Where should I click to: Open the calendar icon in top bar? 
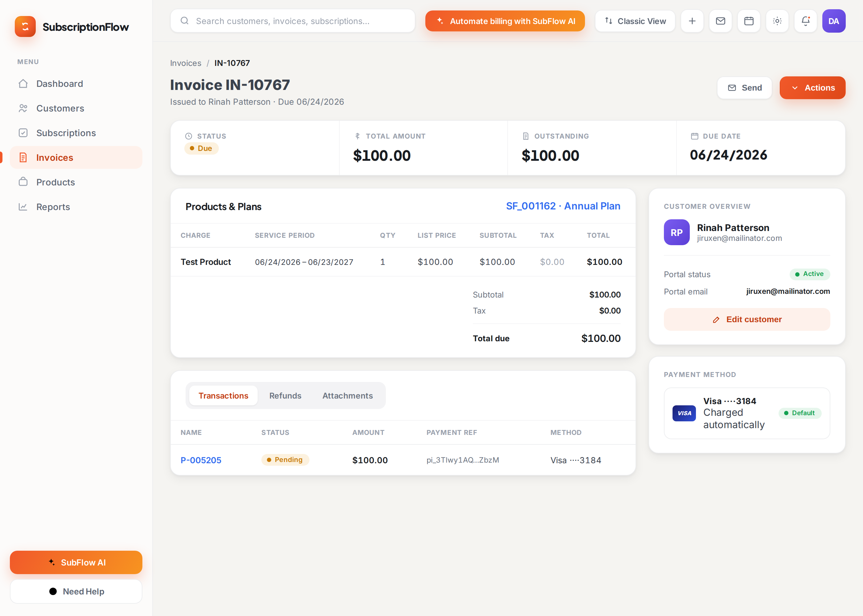point(749,21)
